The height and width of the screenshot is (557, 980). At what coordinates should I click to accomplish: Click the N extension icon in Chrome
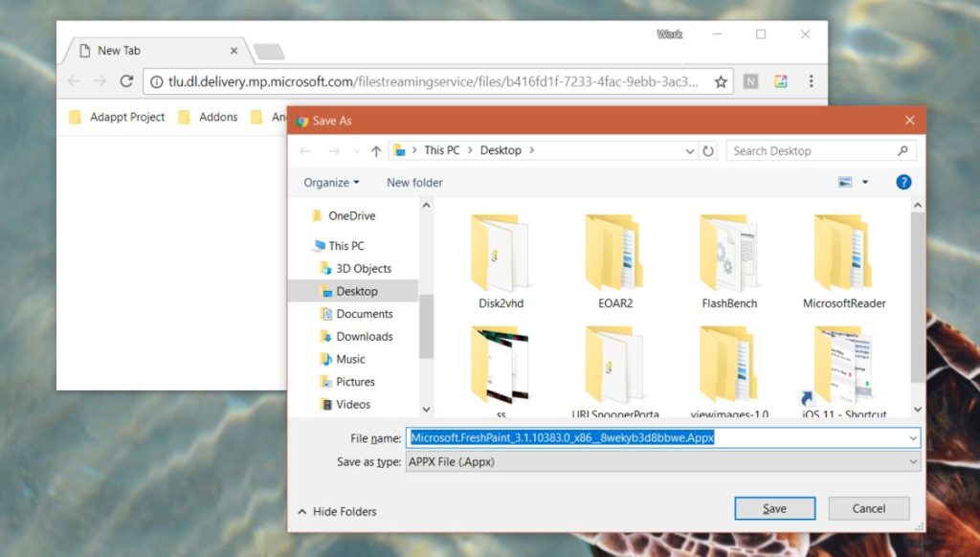tap(750, 81)
